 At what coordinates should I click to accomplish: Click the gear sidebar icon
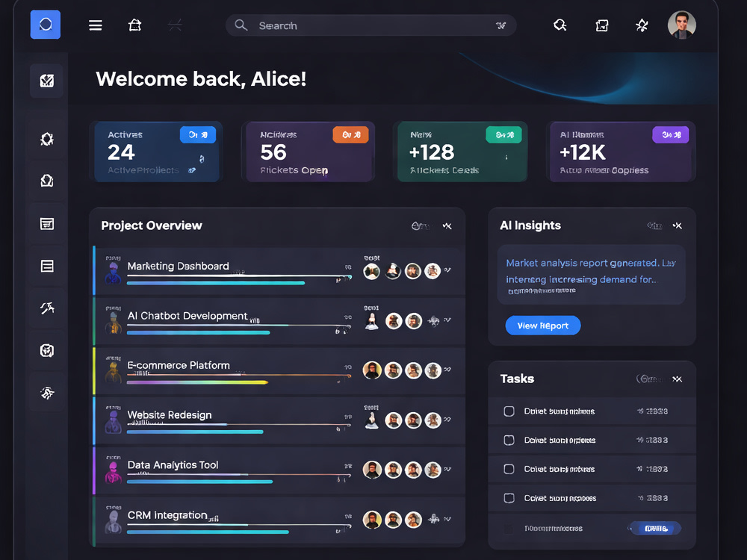click(x=46, y=139)
